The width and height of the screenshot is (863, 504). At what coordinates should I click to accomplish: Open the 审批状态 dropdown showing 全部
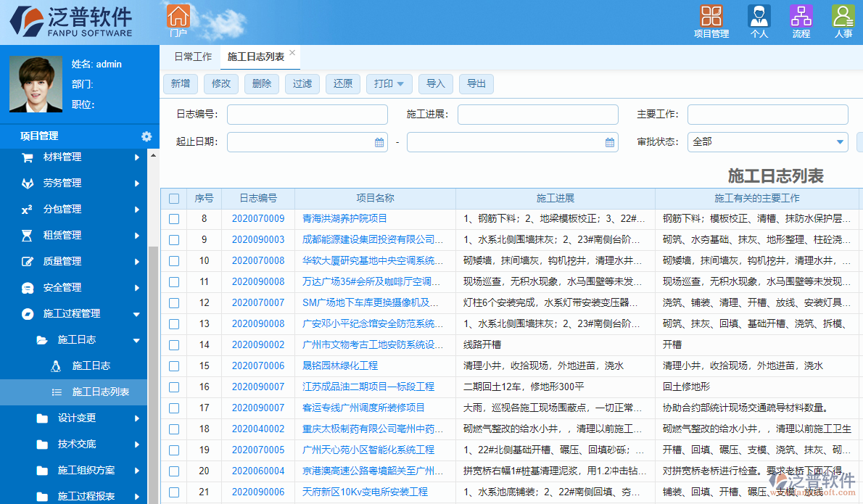(767, 142)
